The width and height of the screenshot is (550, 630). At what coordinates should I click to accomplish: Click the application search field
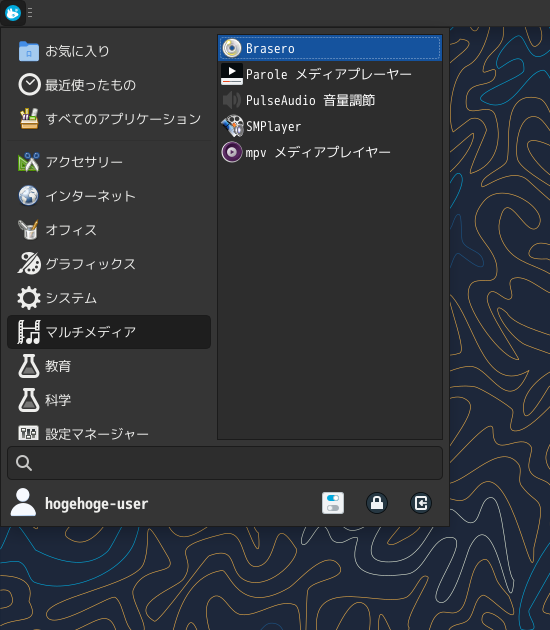(x=225, y=463)
